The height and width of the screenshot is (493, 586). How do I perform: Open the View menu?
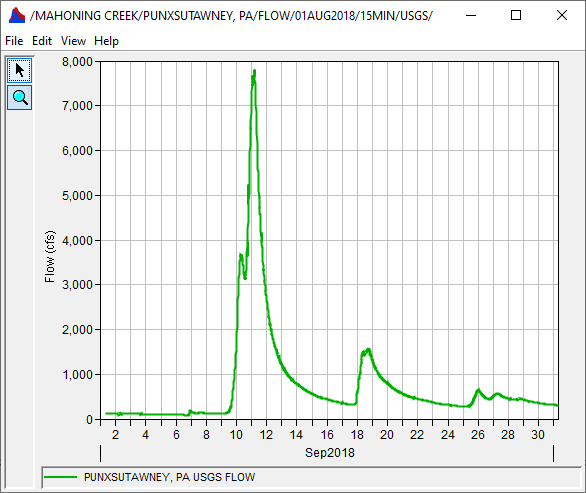[73, 41]
